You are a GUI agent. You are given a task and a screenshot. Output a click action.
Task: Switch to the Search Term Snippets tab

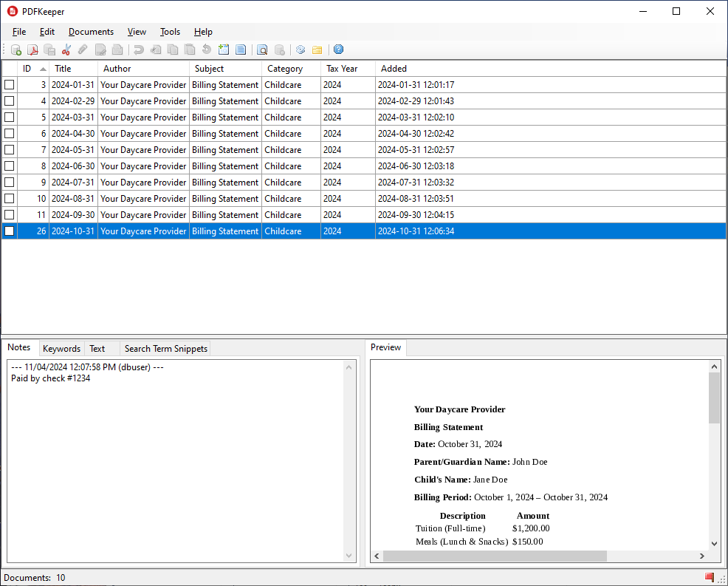pos(166,349)
